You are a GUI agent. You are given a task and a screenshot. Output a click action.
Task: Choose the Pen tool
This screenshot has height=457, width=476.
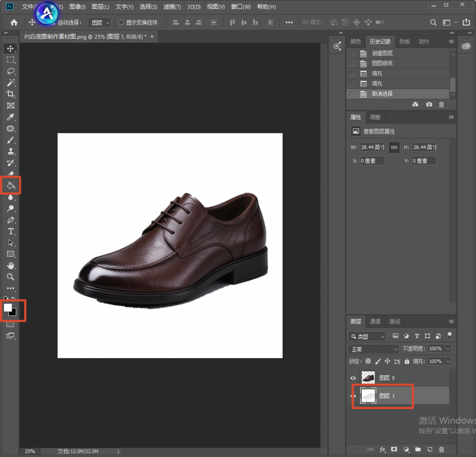click(x=11, y=220)
